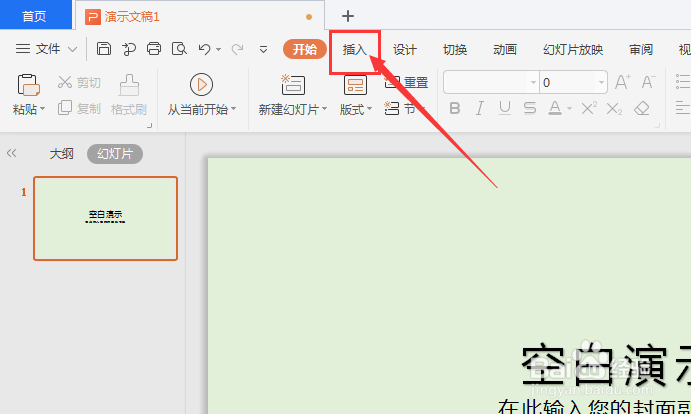
Task: Expand the 新建幻灯片 dropdown arrow
Action: (324, 108)
